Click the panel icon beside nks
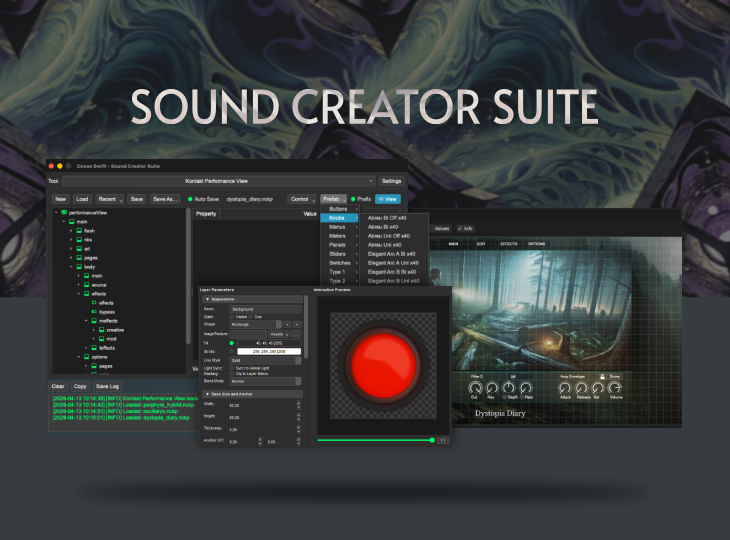 (79, 240)
